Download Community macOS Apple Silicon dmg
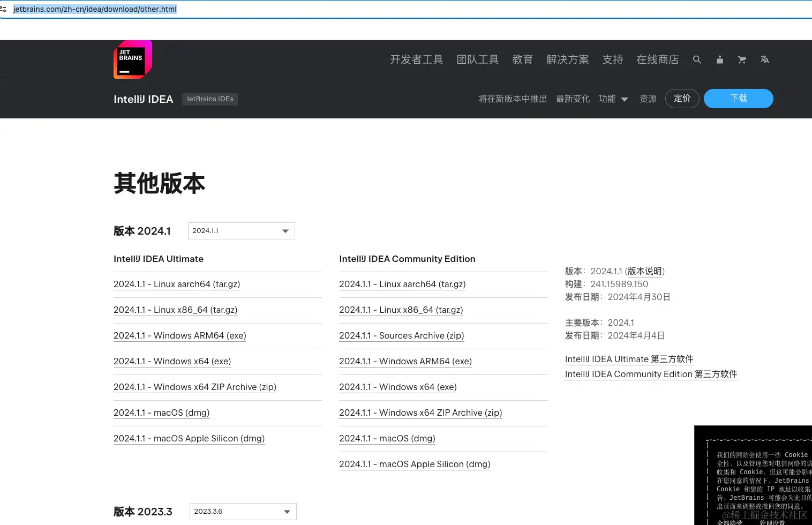This screenshot has width=812, height=525. click(x=415, y=464)
